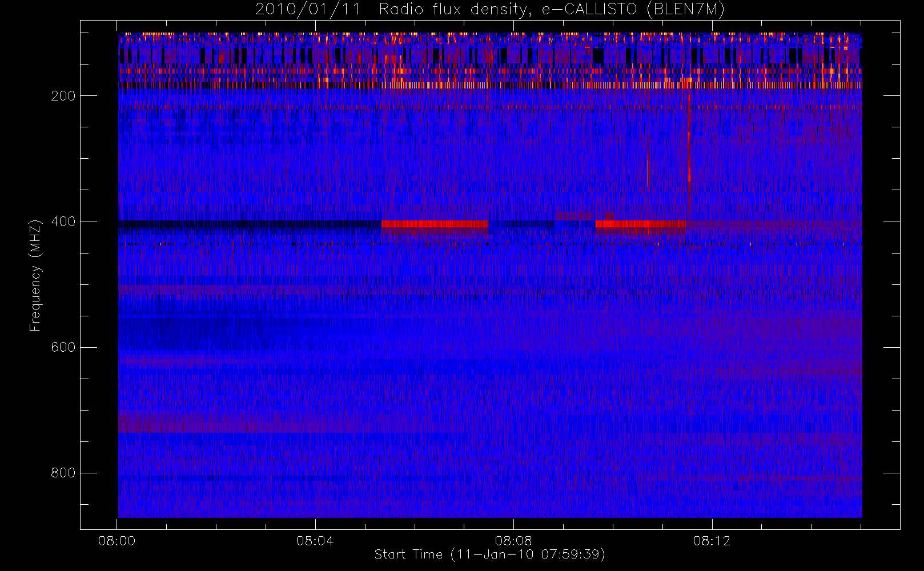Screen dimensions: 924x571
Task: Click the 200 frequency tick label
Action: (63, 96)
